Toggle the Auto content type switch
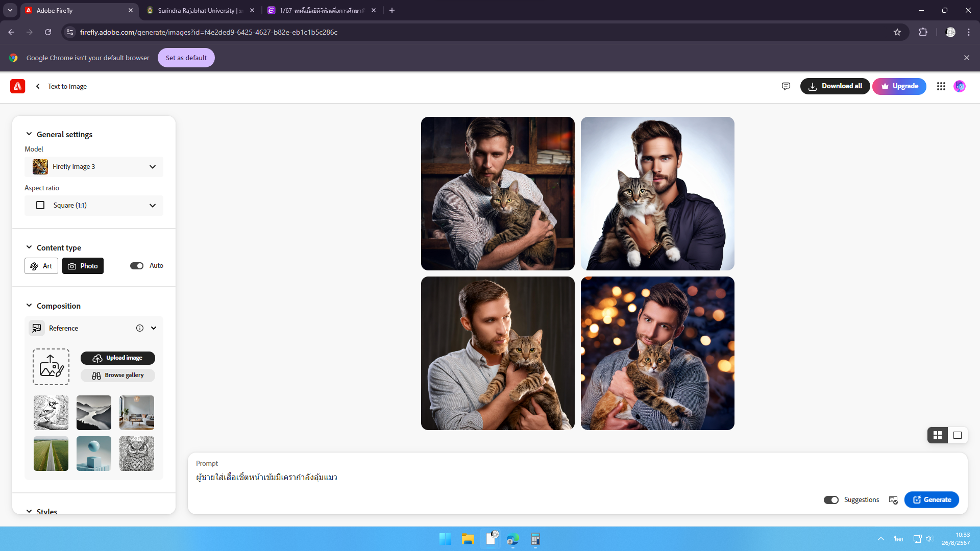Viewport: 980px width, 551px height. 136,266
